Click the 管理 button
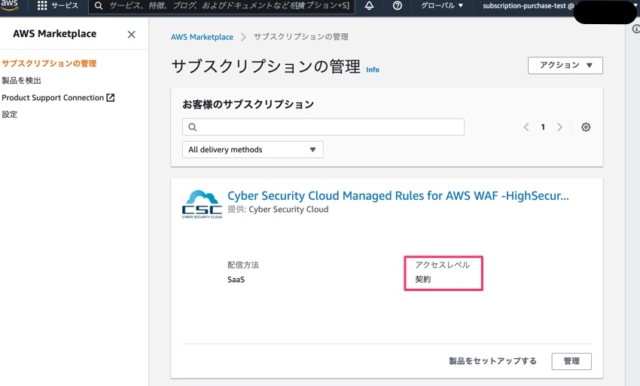 (571, 361)
